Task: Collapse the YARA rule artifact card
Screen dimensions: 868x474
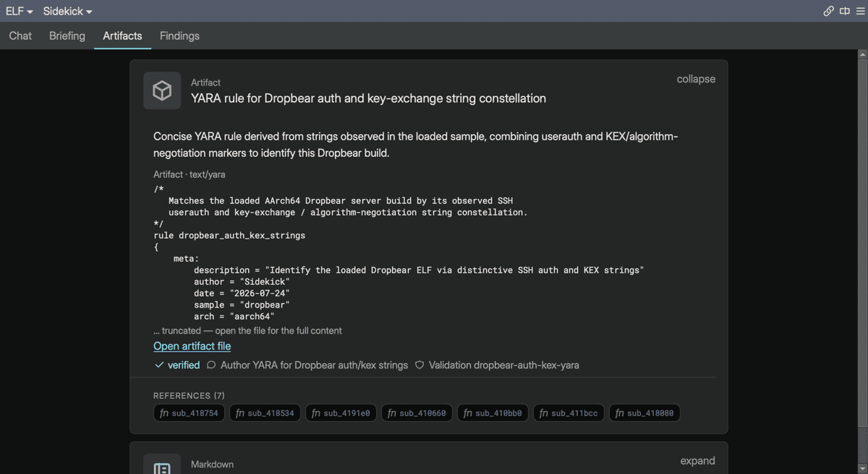Action: point(696,79)
